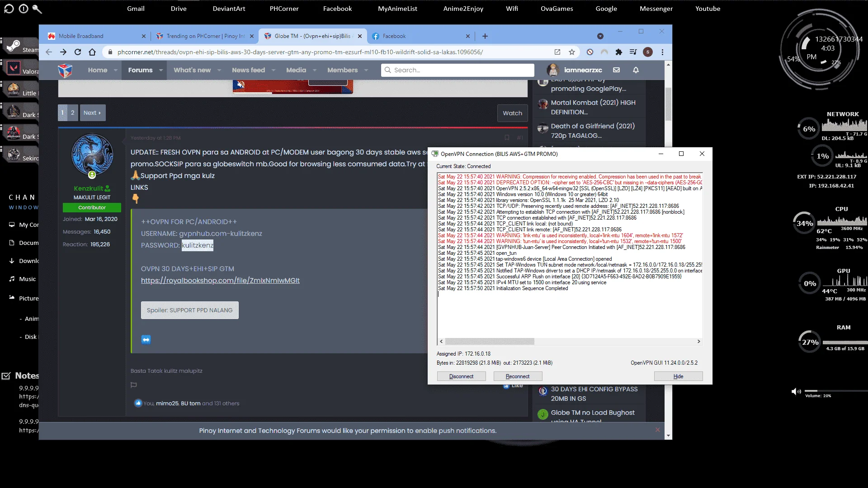Image resolution: width=868 pixels, height=488 pixels.
Task: Open the desktop wrench settings icon
Action: tap(37, 9)
